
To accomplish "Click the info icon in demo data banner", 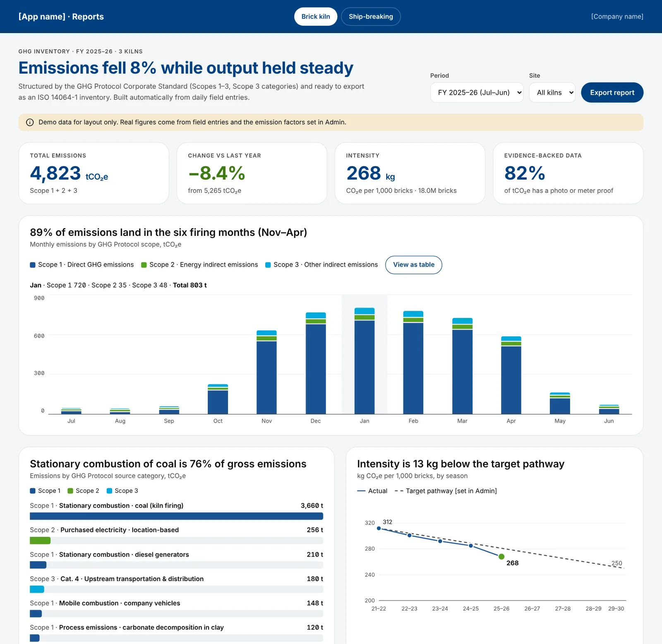I will click(x=30, y=123).
